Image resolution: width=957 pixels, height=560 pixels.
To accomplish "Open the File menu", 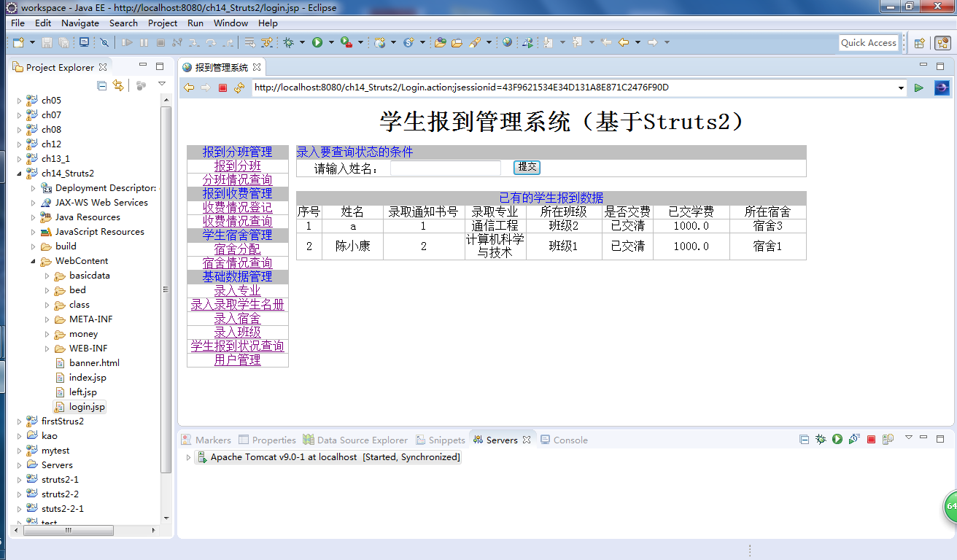I will click(x=18, y=23).
